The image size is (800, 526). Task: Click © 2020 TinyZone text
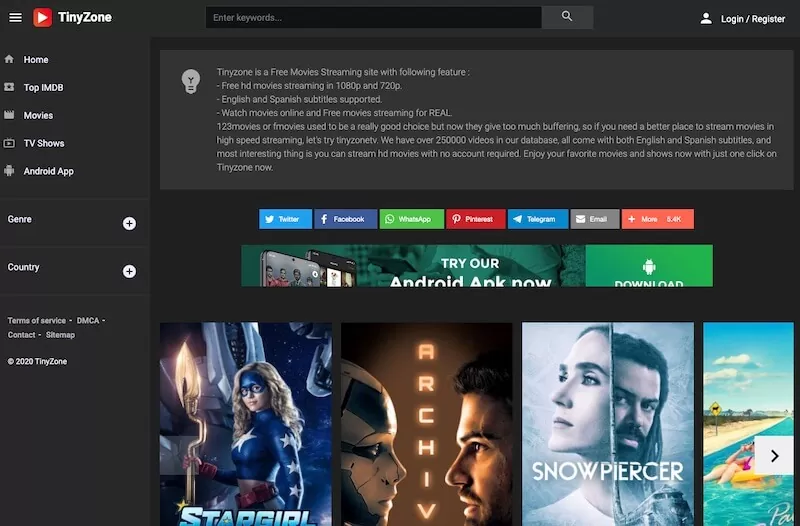tap(37, 361)
